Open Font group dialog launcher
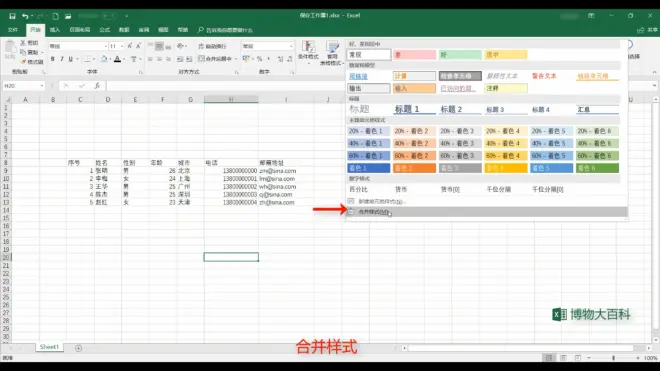Image resolution: width=660 pixels, height=371 pixels. [x=141, y=72]
